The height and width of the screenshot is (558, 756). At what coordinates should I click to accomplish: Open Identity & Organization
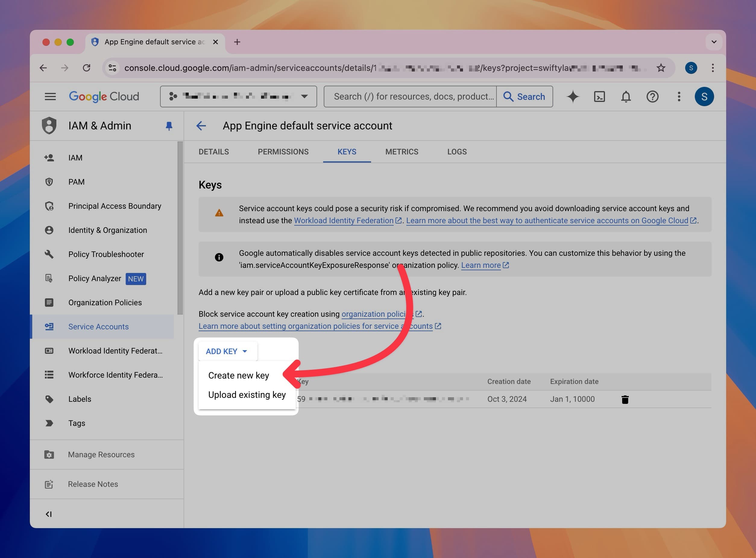(x=102, y=230)
